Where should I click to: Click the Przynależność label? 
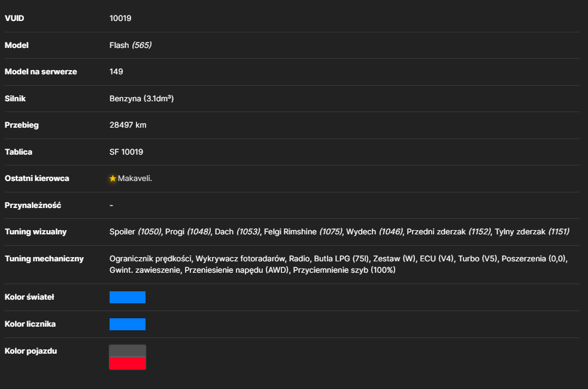[x=32, y=206]
